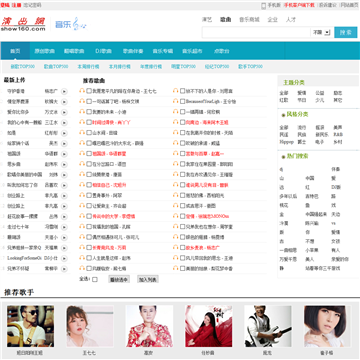Go to the 音乐专辑 tab
The width and height of the screenshot is (360, 360).
point(163,51)
